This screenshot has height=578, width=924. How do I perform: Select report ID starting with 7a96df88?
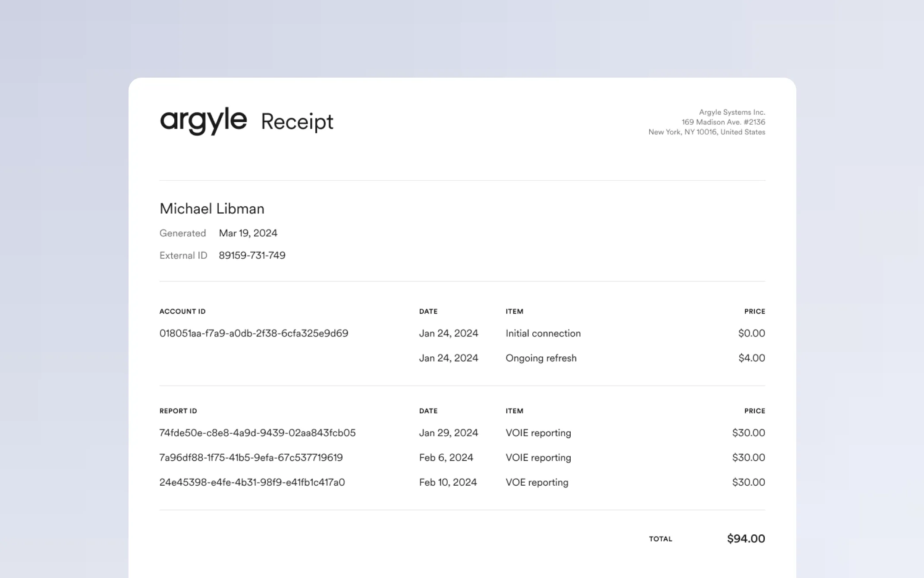pyautogui.click(x=251, y=458)
